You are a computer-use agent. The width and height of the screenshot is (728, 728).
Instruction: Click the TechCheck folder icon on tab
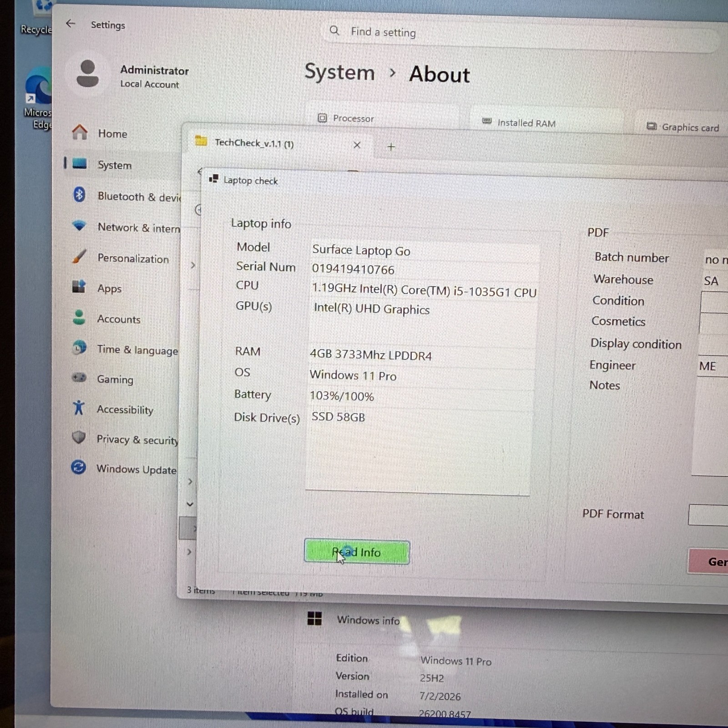click(201, 141)
